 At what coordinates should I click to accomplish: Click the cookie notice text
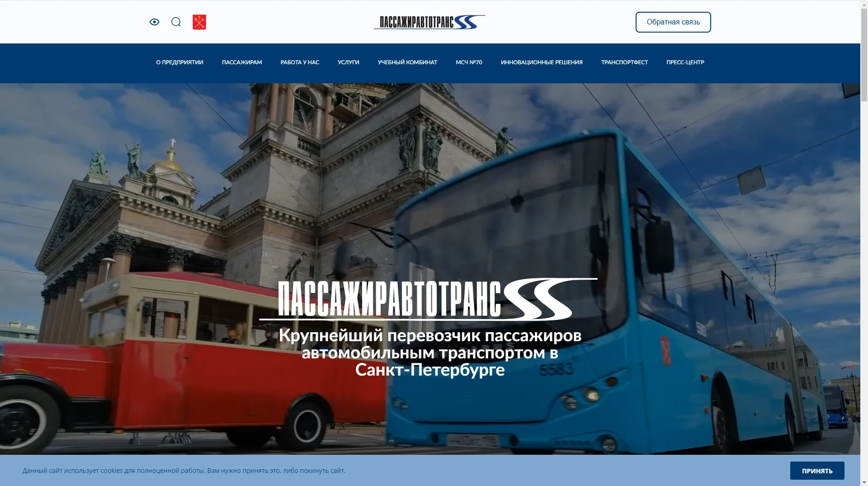point(184,471)
